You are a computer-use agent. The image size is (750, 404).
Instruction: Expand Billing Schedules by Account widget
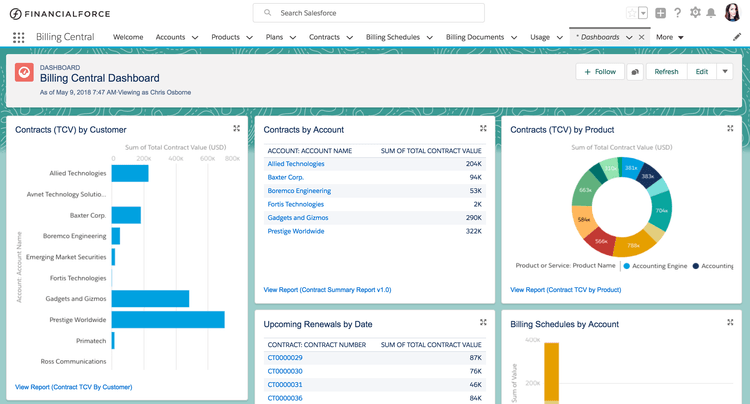pyautogui.click(x=730, y=323)
